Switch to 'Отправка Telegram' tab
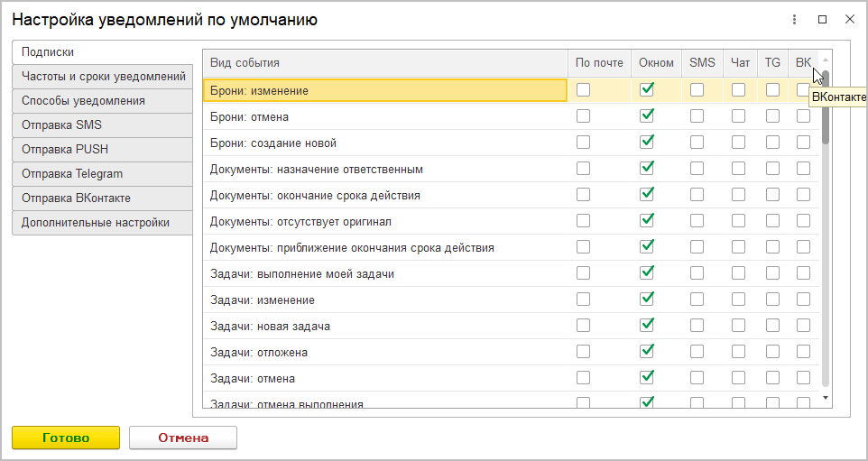Screen dimensions: 868x461 [x=103, y=174]
